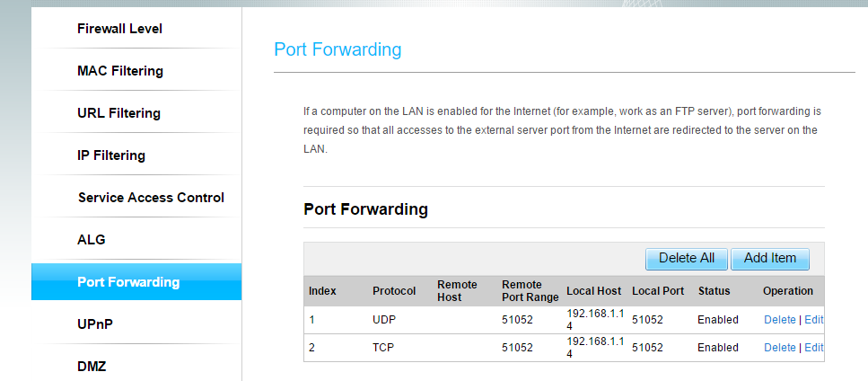Click index 2 in the rules table
This screenshot has width=868, height=381.
tap(312, 348)
